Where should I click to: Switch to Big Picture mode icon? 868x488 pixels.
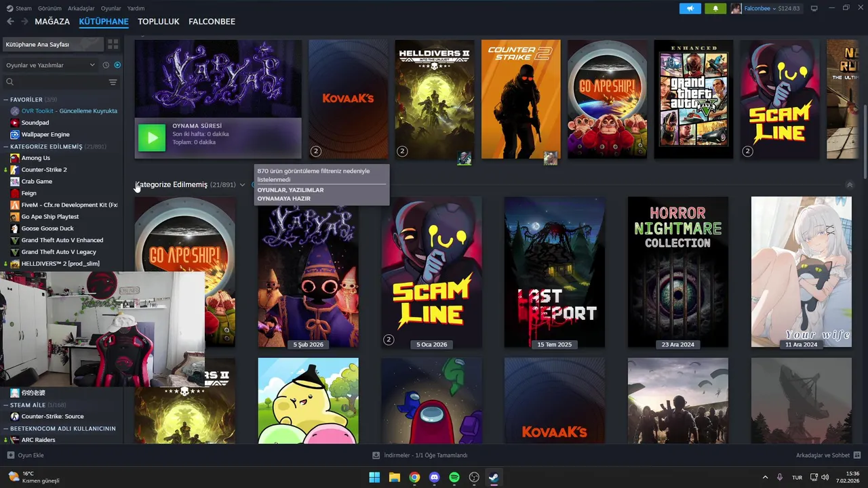pyautogui.click(x=814, y=8)
